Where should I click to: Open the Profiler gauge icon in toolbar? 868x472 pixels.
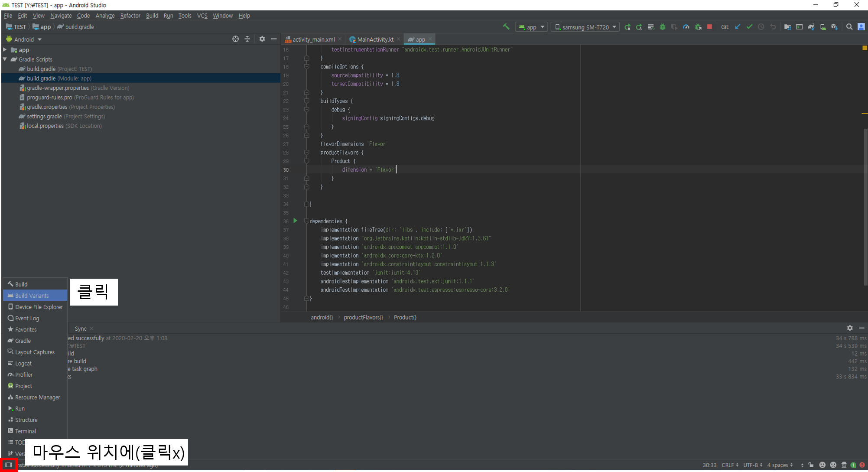(x=686, y=27)
